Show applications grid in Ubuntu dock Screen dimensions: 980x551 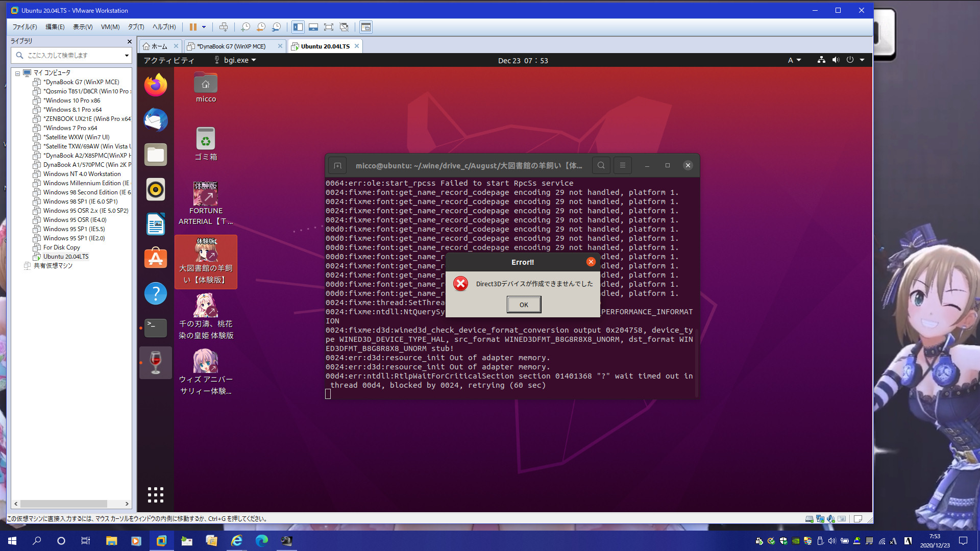coord(156,494)
